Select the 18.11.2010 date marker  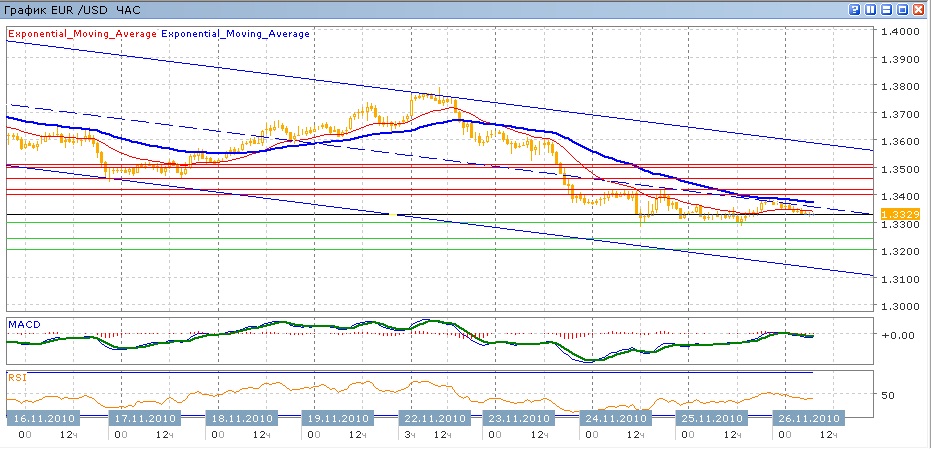[x=240, y=418]
